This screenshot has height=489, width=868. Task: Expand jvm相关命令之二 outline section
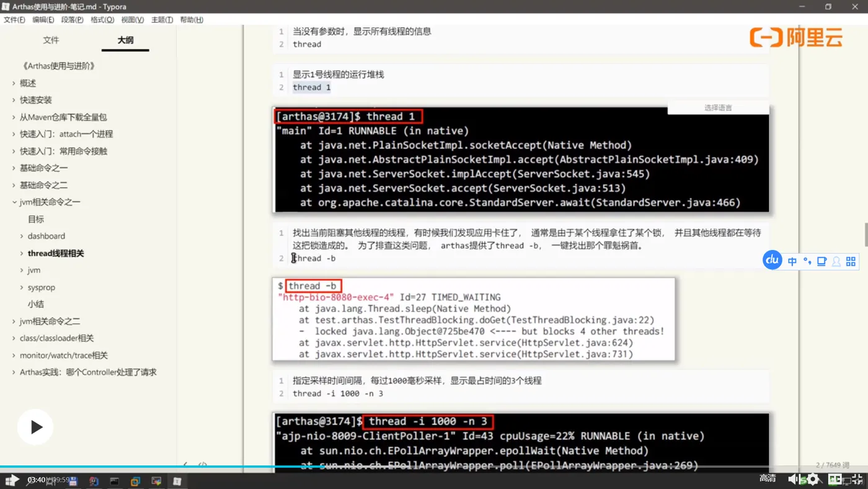14,321
